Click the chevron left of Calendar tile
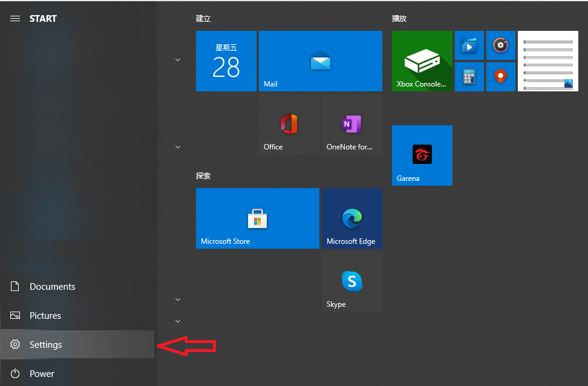Viewport: 588px width, 386px height. (x=178, y=60)
